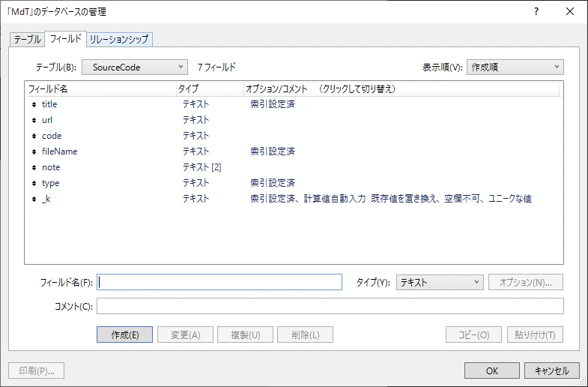Click the 貼り付け(T) button

pyautogui.click(x=535, y=334)
